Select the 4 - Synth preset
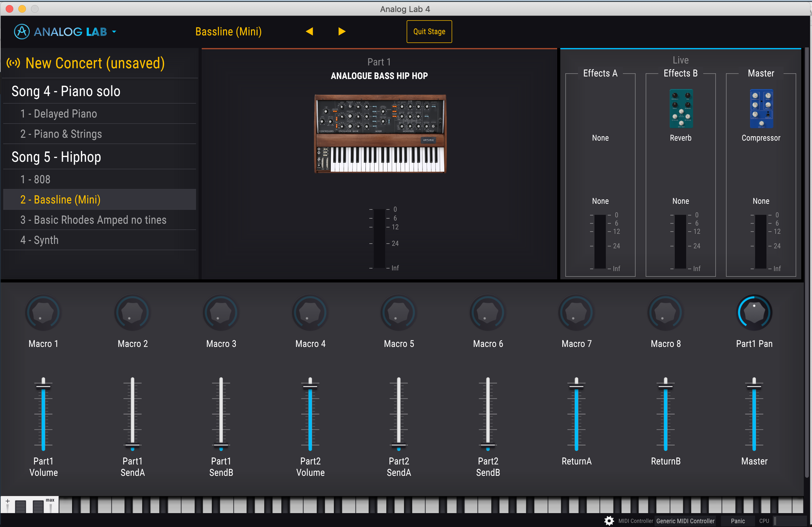Screen dimensions: 812x527 coord(39,240)
